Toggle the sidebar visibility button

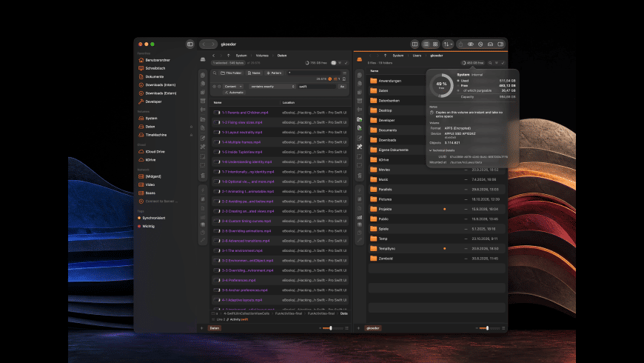tap(189, 44)
